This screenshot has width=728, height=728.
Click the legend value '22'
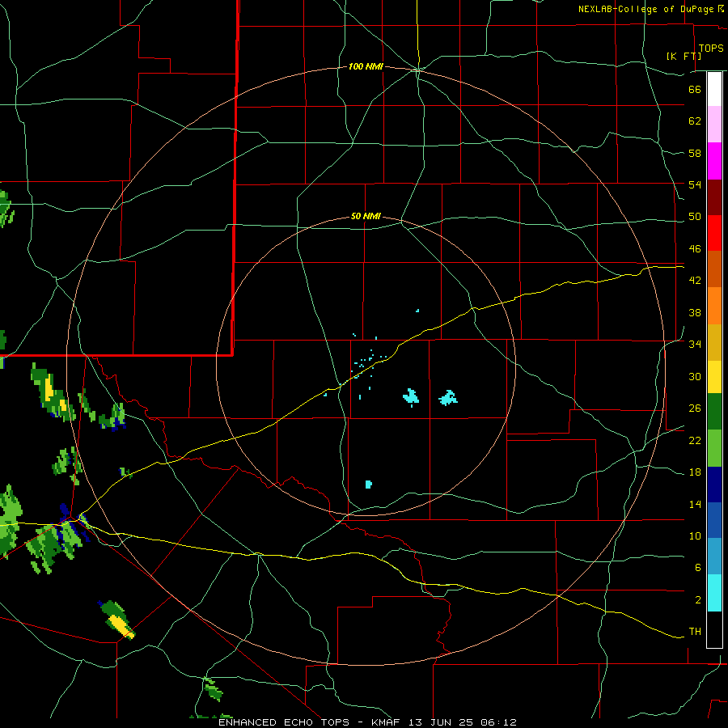point(695,441)
